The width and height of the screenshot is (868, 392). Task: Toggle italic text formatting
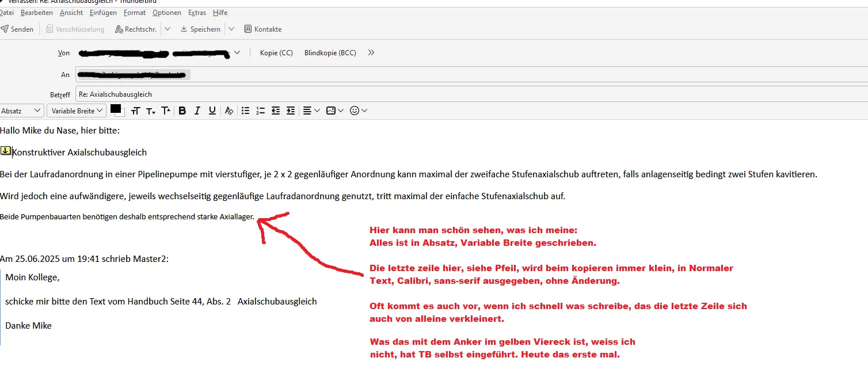click(x=197, y=111)
